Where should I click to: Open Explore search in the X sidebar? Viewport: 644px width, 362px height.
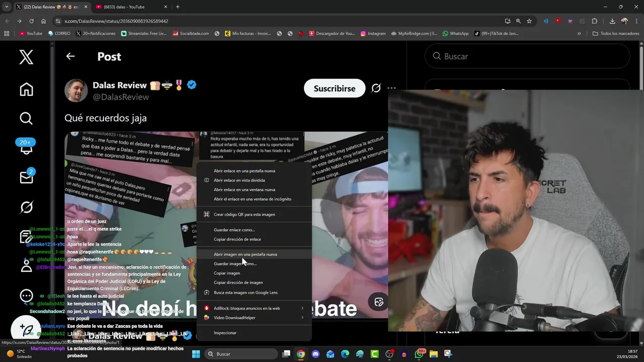coord(26,118)
